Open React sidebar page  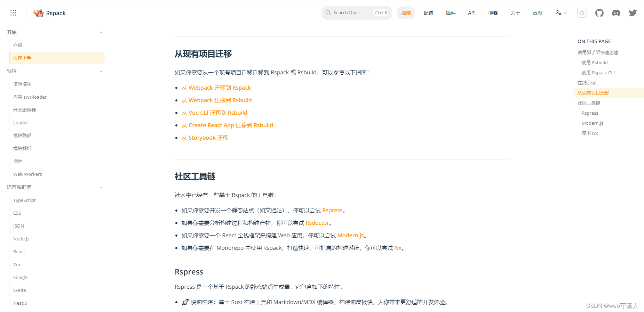pyautogui.click(x=19, y=252)
